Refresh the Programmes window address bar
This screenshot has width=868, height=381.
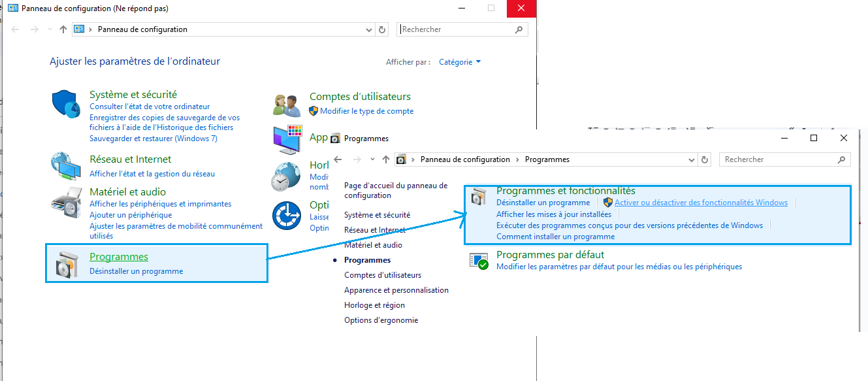click(705, 159)
